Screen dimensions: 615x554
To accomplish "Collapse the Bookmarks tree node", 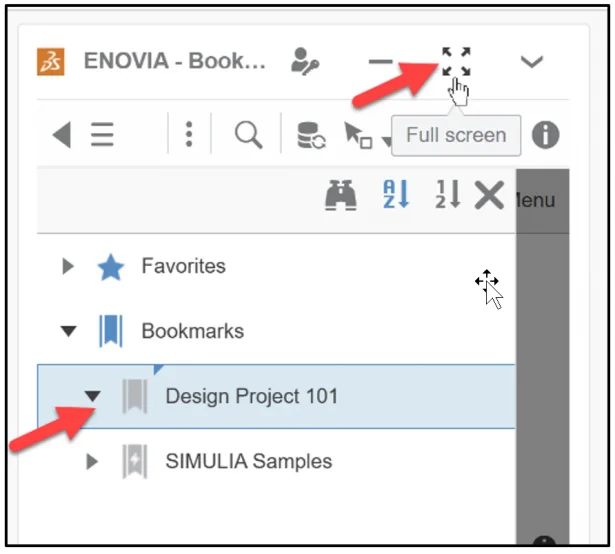I will pos(68,331).
